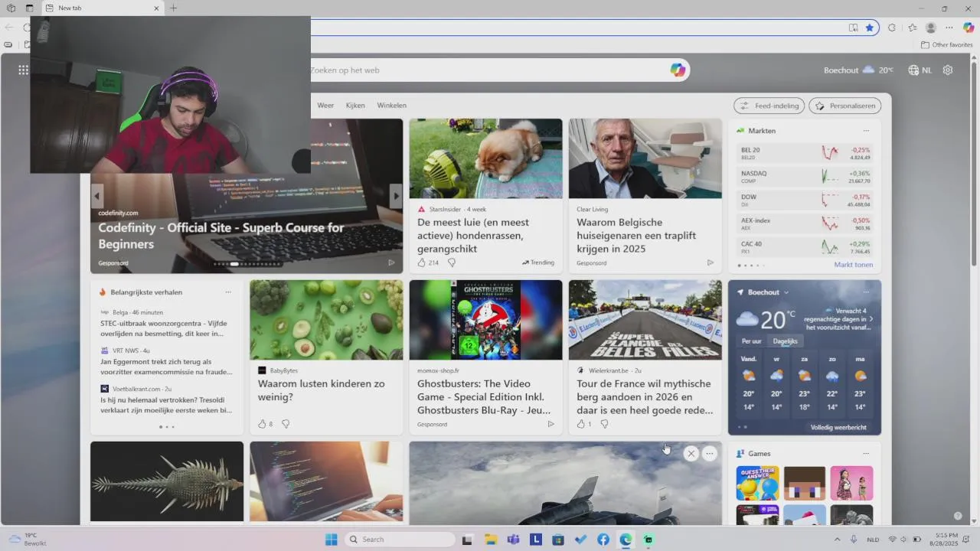Image resolution: width=980 pixels, height=551 pixels.
Task: Open the NASDAQ market row
Action: click(x=805, y=177)
